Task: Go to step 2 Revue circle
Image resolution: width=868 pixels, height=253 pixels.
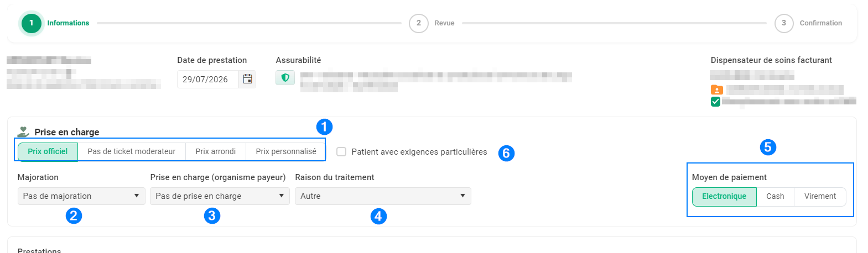Action: [419, 23]
